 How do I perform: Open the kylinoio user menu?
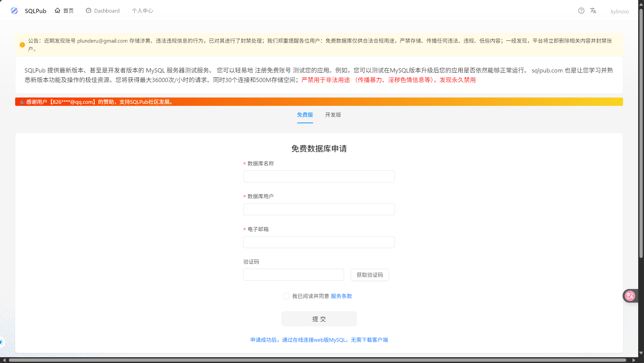click(x=620, y=11)
